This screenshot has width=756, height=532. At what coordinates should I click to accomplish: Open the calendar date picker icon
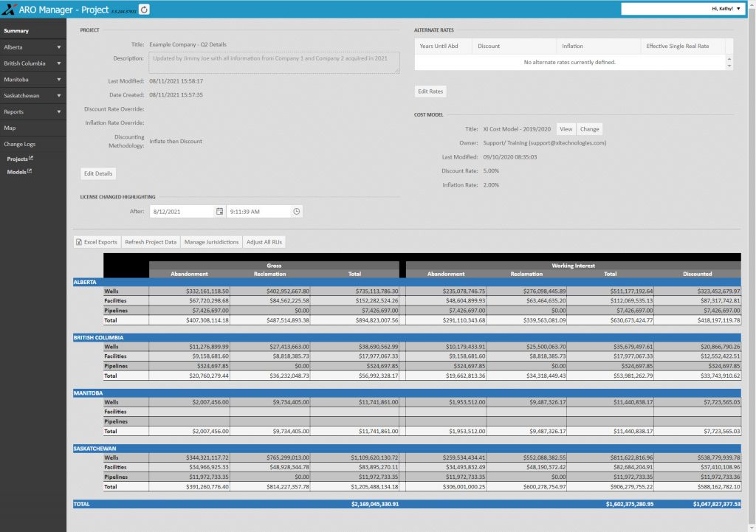(219, 212)
